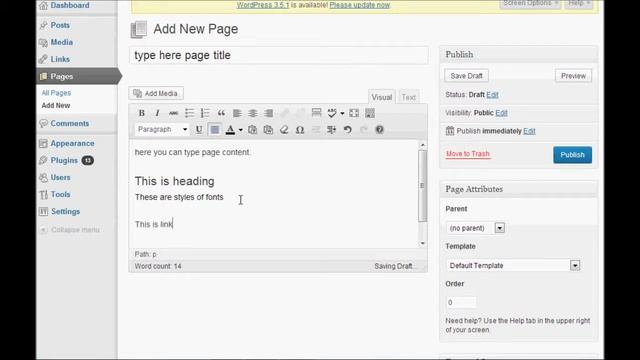The image size is (640, 360).
Task: Align text left
Action: [237, 113]
